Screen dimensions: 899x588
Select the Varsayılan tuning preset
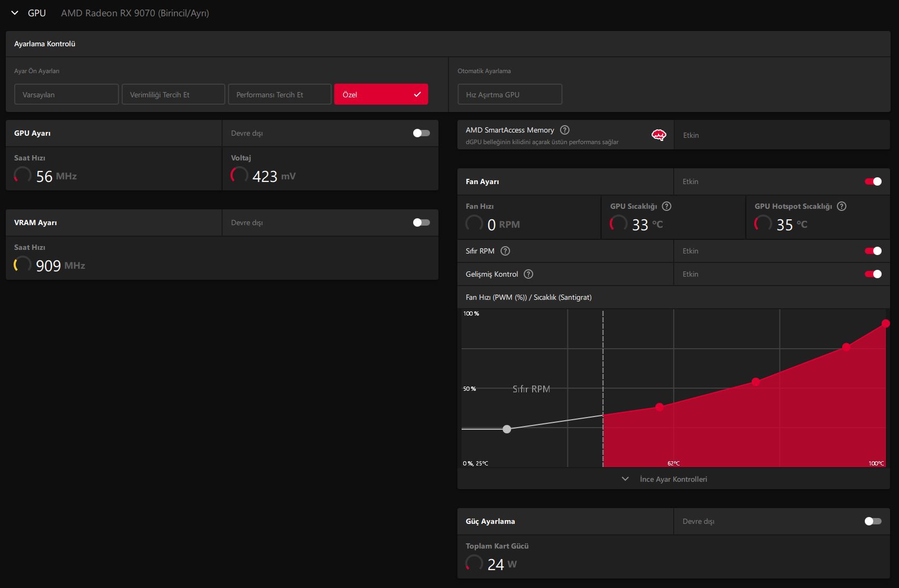pyautogui.click(x=66, y=94)
